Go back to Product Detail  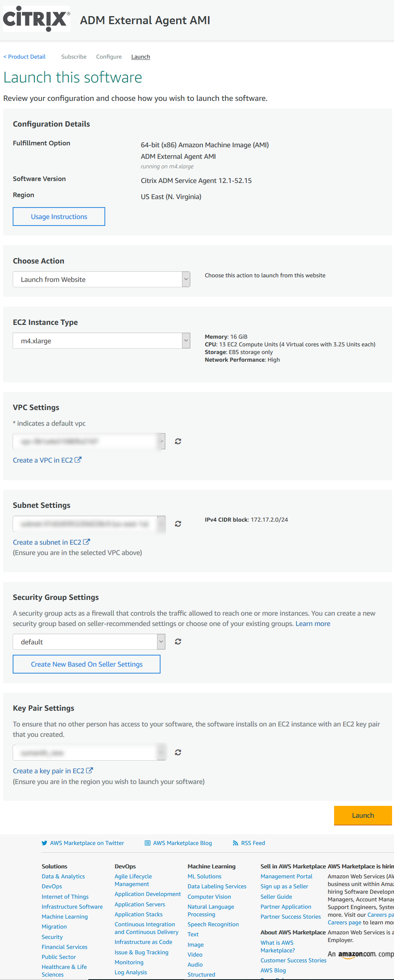[x=24, y=57]
